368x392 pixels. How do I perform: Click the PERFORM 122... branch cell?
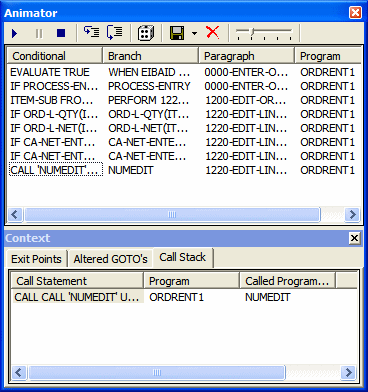pyautogui.click(x=149, y=100)
